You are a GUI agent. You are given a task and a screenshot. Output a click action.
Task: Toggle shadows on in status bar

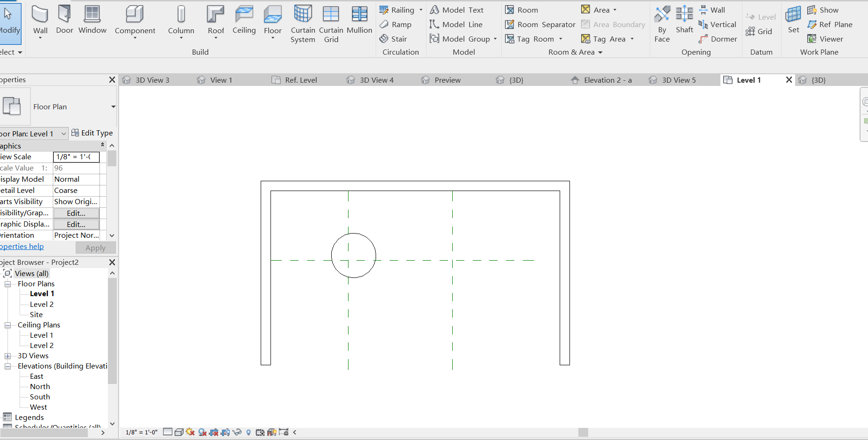[x=202, y=432]
